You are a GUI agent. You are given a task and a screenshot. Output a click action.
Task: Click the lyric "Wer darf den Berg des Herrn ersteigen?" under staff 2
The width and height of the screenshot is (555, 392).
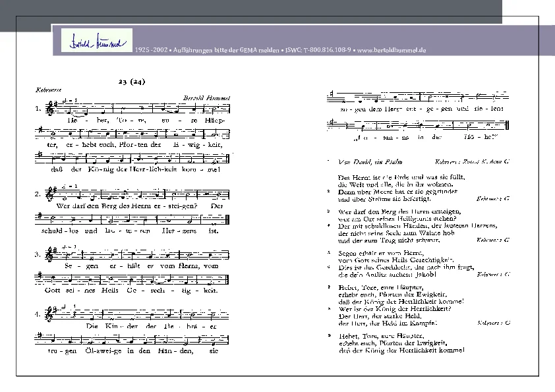pyautogui.click(x=127, y=206)
